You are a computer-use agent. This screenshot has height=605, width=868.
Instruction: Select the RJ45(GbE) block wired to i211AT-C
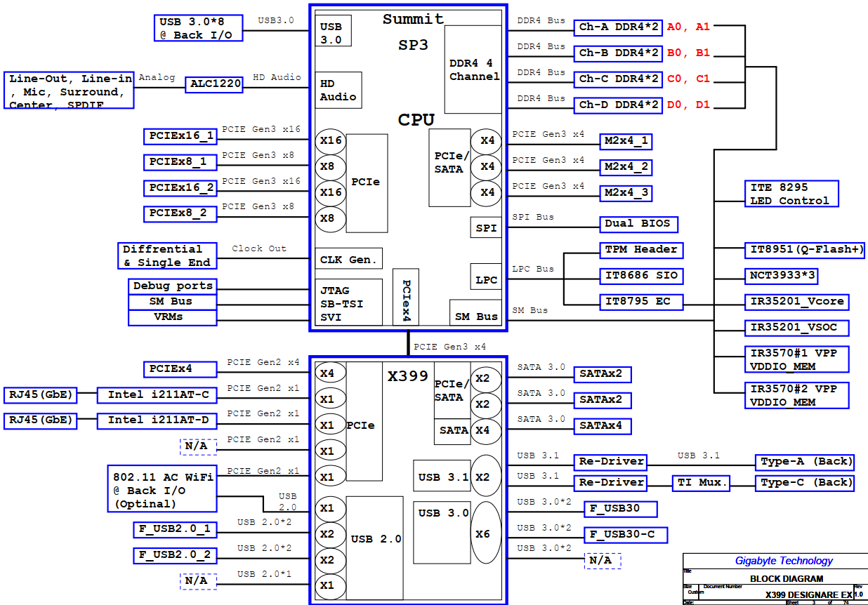point(41,395)
